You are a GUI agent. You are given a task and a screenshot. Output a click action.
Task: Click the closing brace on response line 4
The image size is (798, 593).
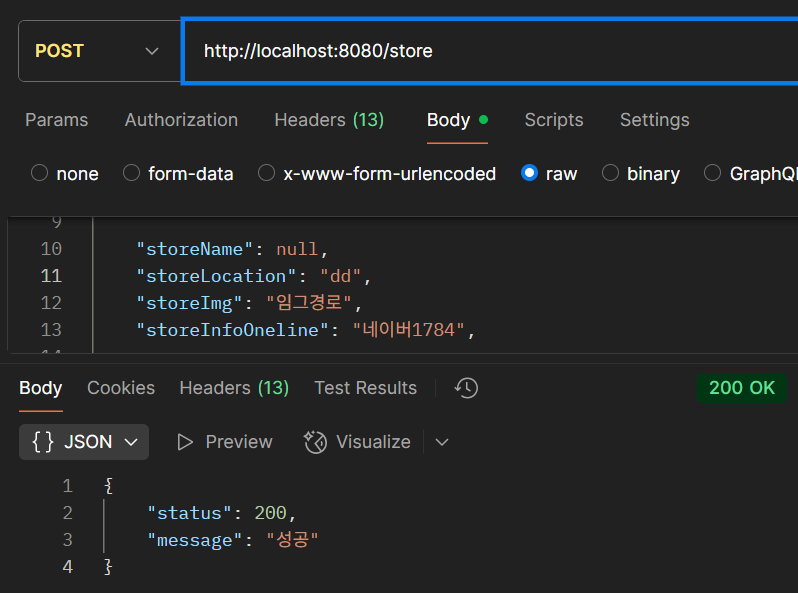click(108, 567)
